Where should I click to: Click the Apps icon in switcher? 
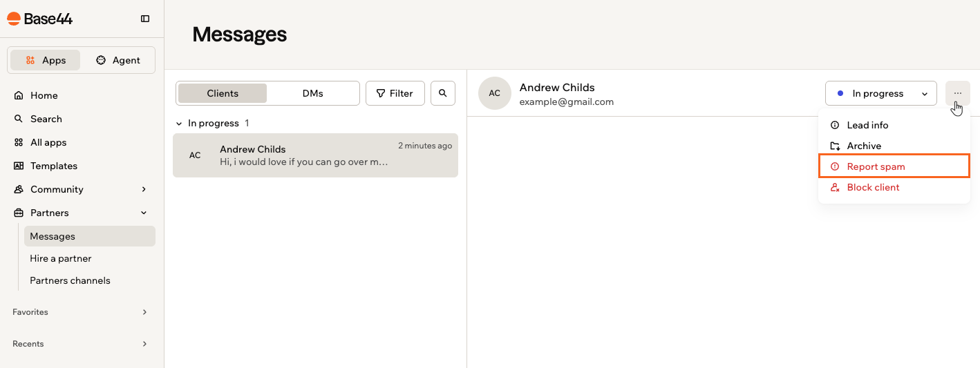[x=30, y=60]
